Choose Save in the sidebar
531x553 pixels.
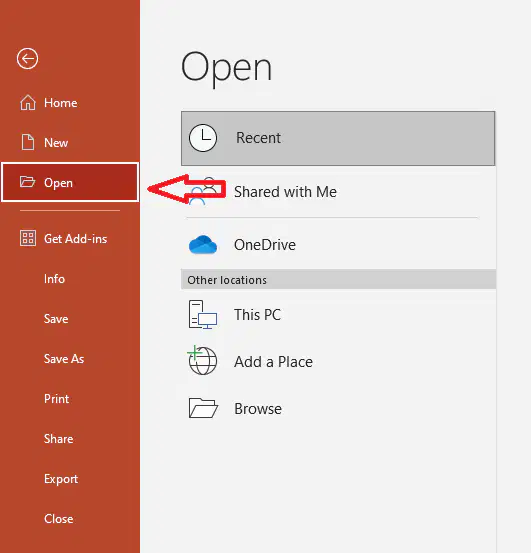tap(56, 319)
